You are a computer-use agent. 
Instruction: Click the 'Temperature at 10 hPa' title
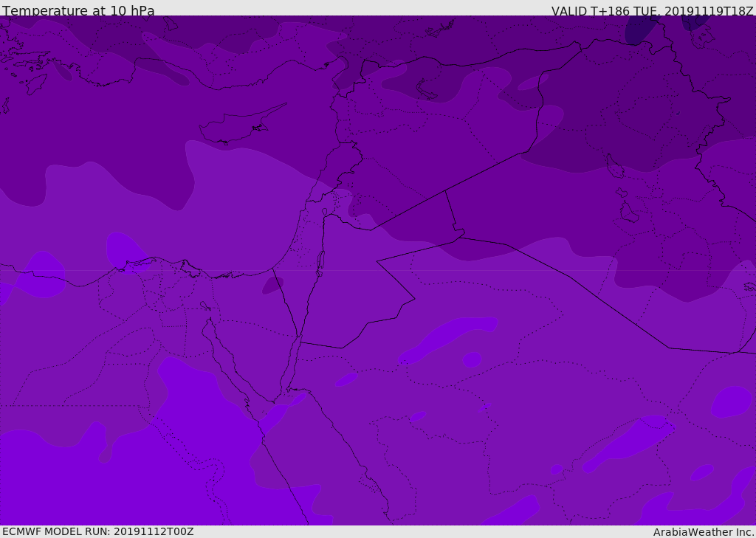click(x=78, y=10)
